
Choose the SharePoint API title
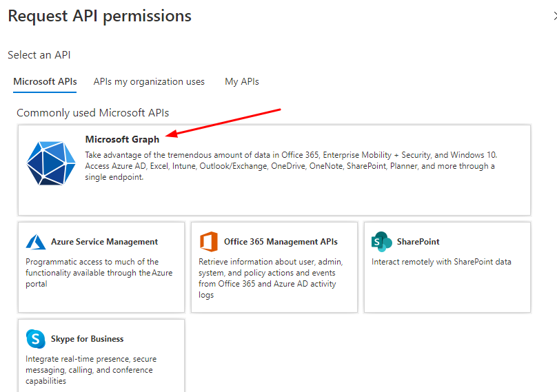[x=418, y=242]
